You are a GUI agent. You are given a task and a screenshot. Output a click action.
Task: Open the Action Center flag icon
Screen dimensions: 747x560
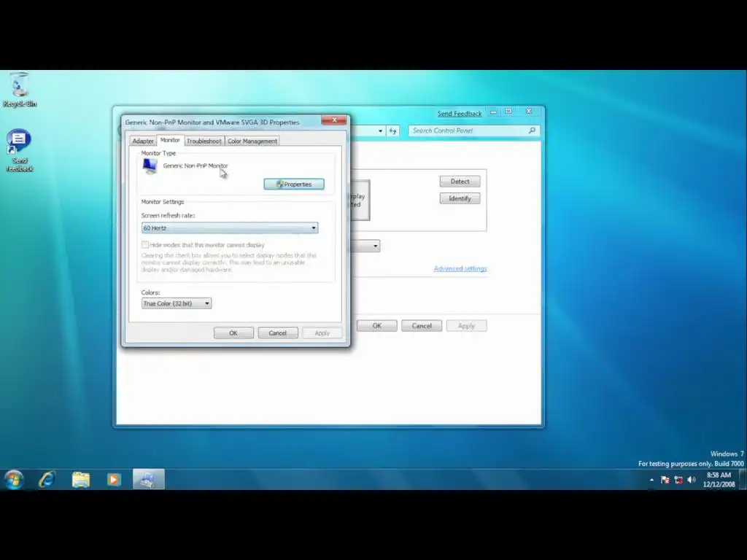click(x=665, y=480)
